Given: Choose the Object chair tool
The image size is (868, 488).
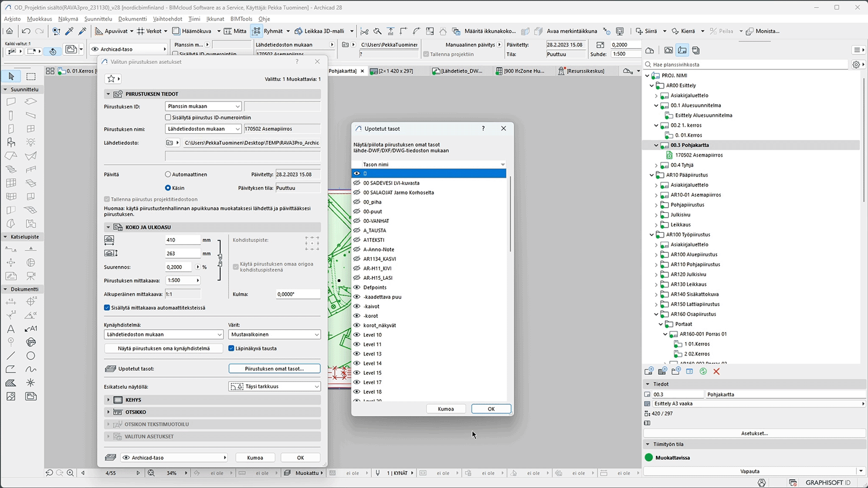Looking at the screenshot, I should click(x=11, y=142).
